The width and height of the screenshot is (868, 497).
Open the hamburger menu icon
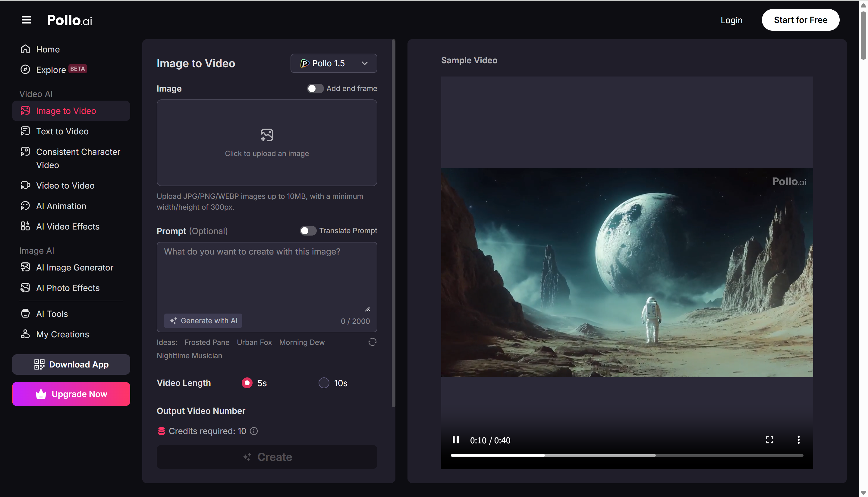tap(26, 20)
